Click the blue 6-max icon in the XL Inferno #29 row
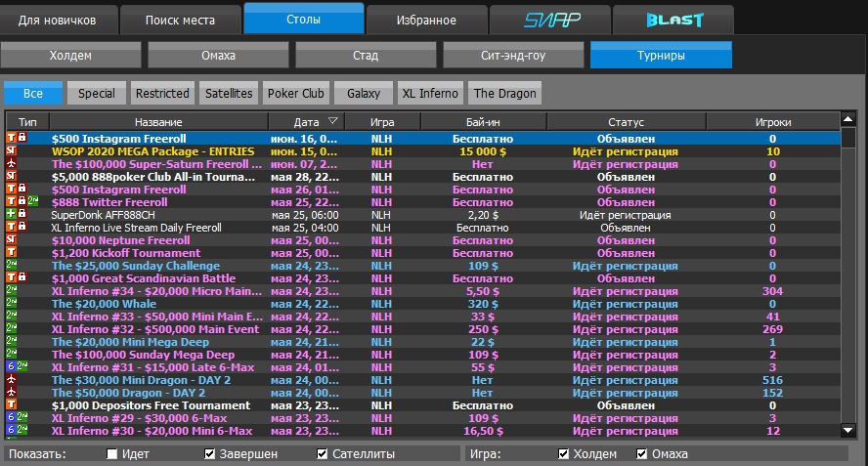Screen dimensions: 868x466 (11, 418)
